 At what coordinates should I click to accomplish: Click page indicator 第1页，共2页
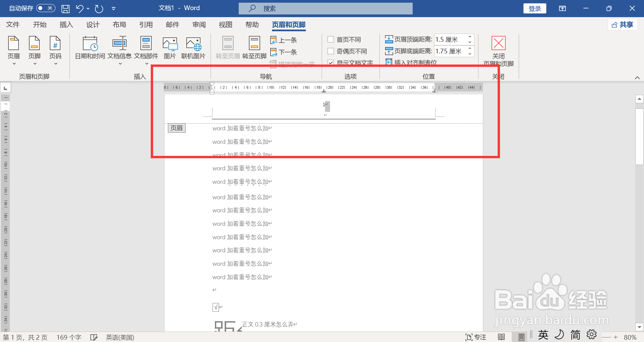point(25,337)
